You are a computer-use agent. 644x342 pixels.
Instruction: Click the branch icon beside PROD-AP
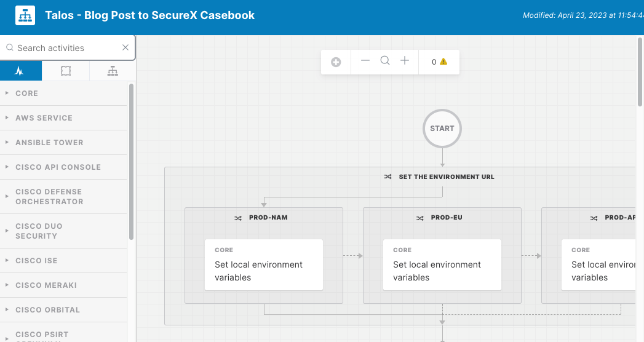[594, 218]
